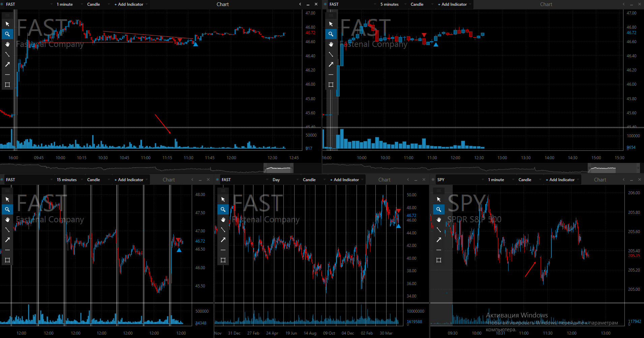Select the arrow drawing tool in the Day FAST chart

[x=223, y=240]
